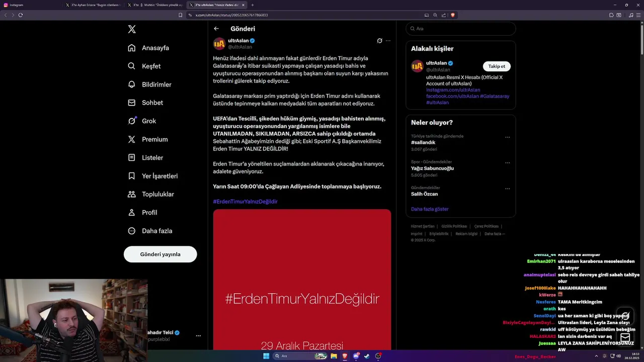The image size is (644, 362).
Task: Click the page share icon in address bar
Action: (444, 15)
